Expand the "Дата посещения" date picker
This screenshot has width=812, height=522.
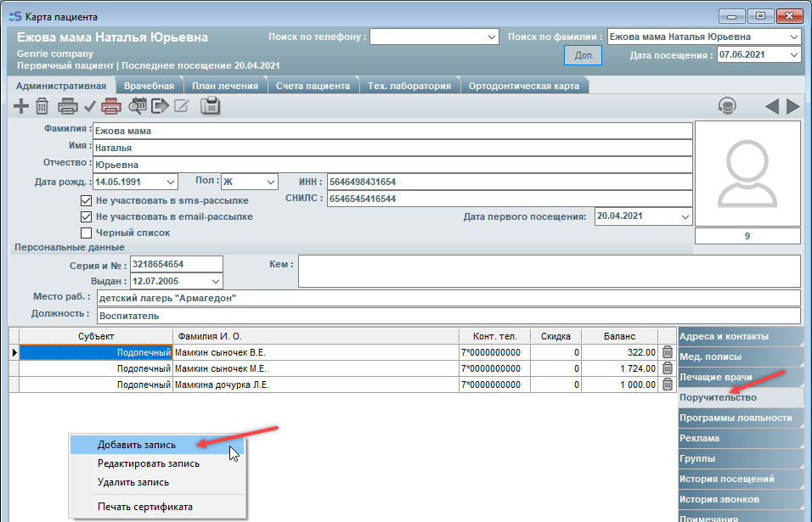point(793,55)
